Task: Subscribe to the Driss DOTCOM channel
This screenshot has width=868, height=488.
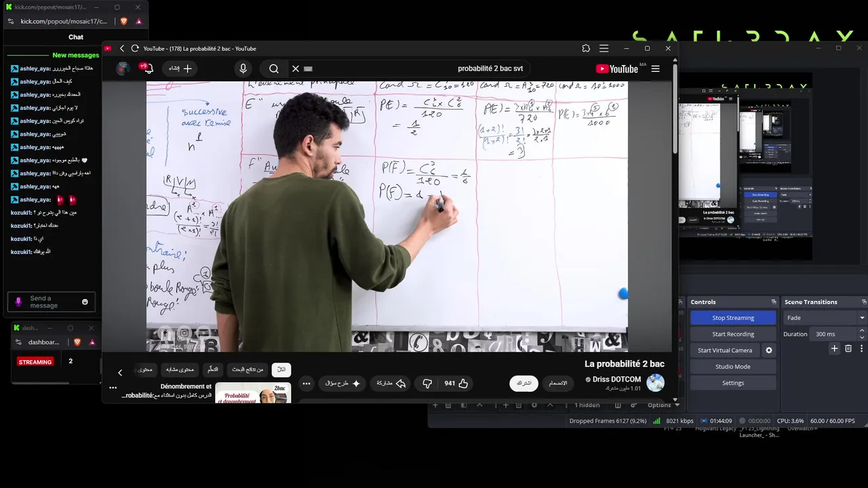Action: click(x=524, y=383)
